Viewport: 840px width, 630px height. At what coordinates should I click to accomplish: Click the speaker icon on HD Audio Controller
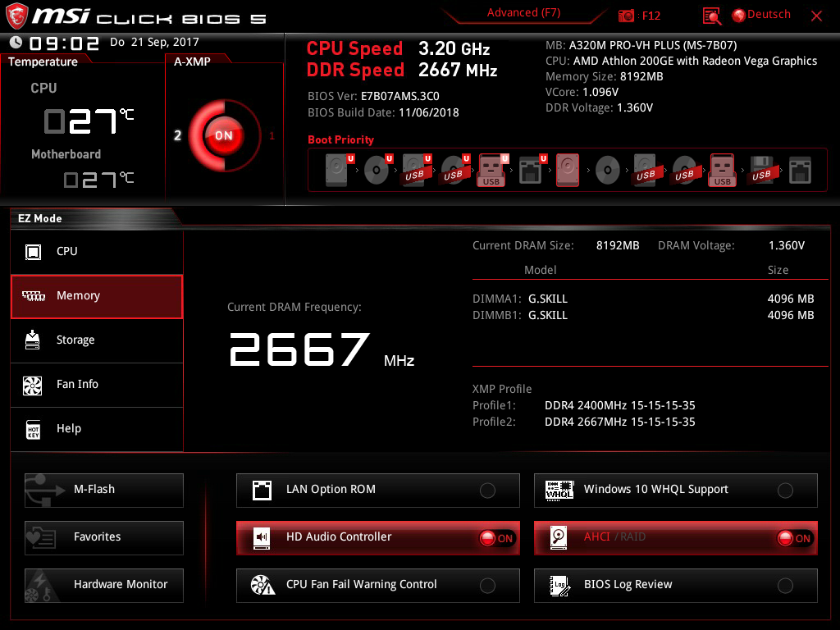pyautogui.click(x=262, y=538)
